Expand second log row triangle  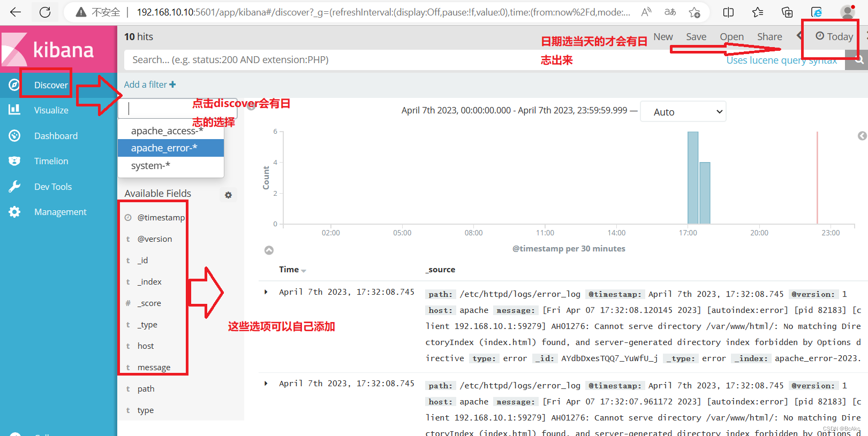[x=266, y=384]
